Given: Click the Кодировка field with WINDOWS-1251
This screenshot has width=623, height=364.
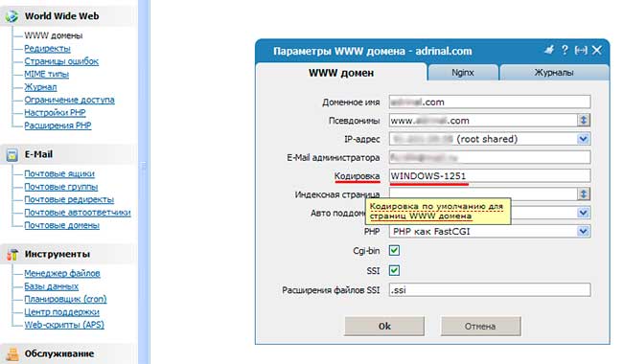Looking at the screenshot, I should (490, 176).
